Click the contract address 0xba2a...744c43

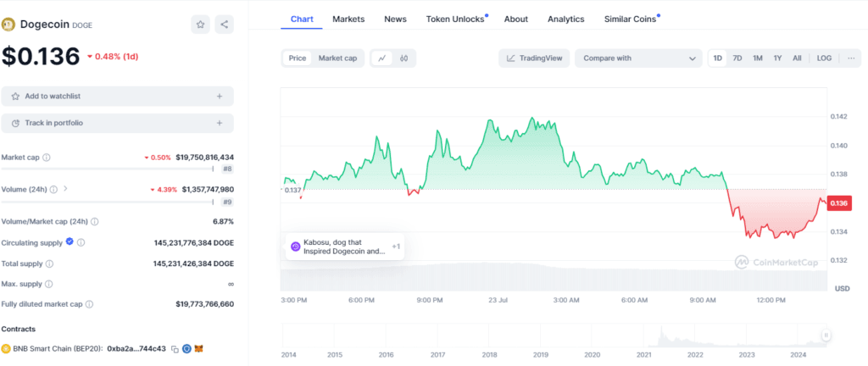[x=136, y=349]
